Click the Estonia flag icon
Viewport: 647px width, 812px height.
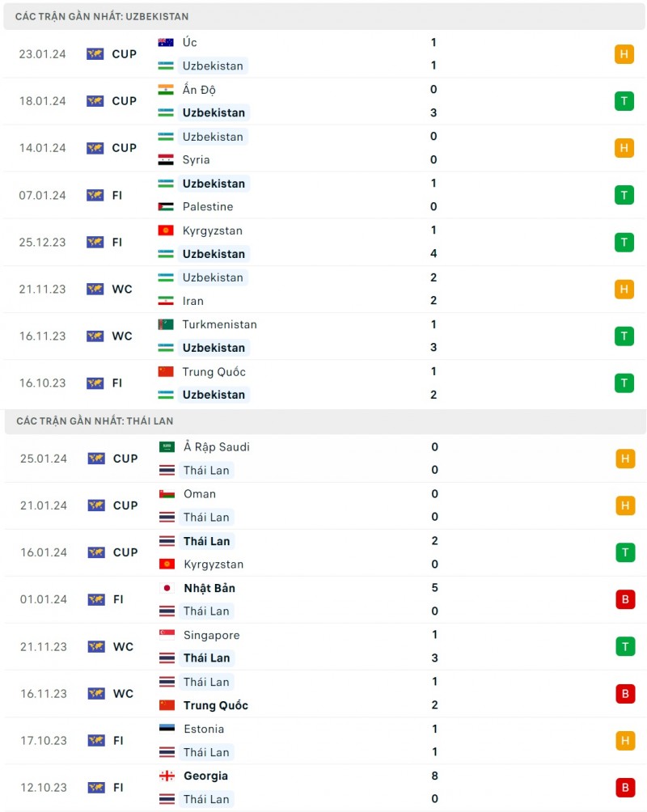[167, 729]
